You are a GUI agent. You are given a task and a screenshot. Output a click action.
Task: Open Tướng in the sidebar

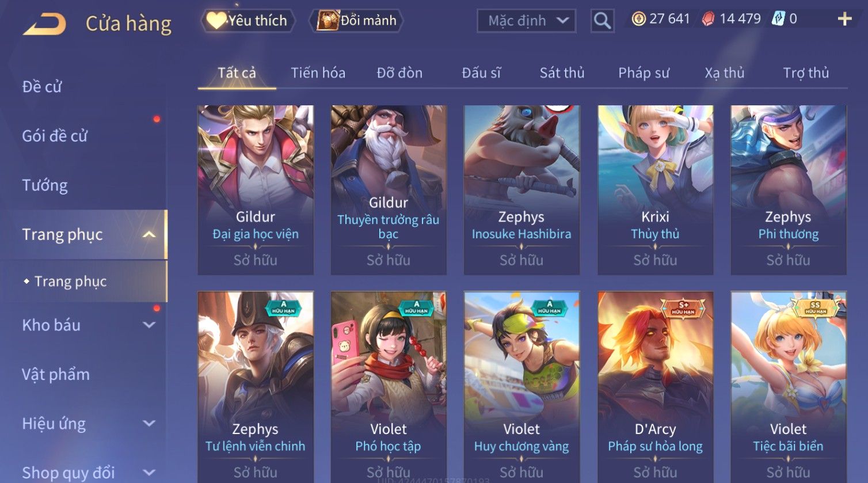tap(45, 185)
